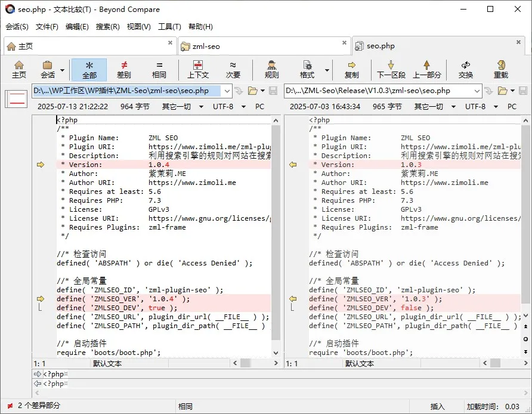Click the Format (格式) toolbar icon

pos(307,70)
